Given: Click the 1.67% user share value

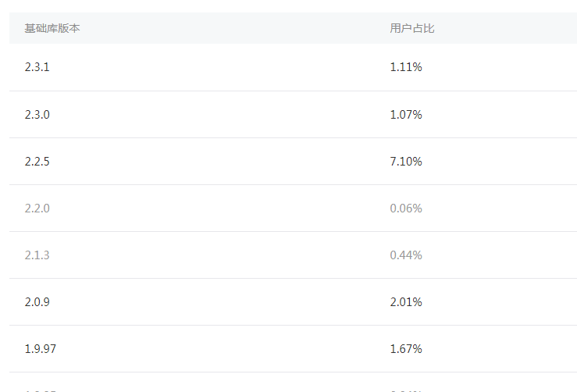Looking at the screenshot, I should coord(406,348).
